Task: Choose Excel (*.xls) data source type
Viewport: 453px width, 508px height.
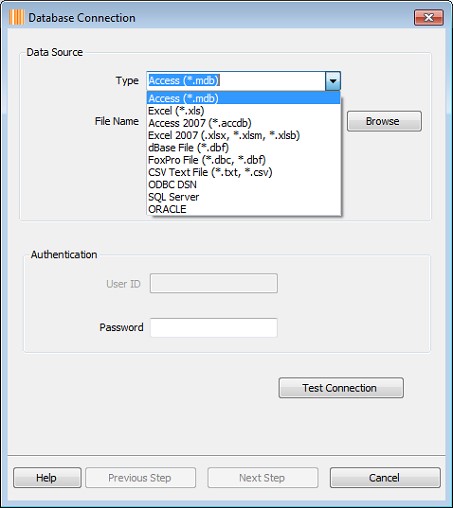Action: tap(244, 111)
